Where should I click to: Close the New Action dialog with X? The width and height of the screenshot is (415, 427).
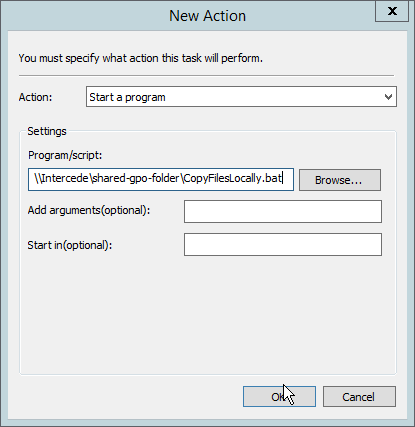point(392,11)
